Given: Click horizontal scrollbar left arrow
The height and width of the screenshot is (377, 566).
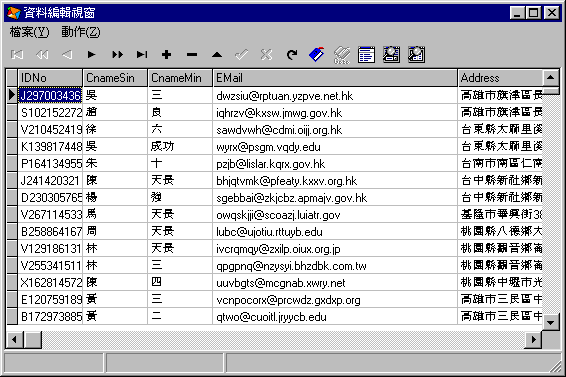Looking at the screenshot, I should (14, 340).
